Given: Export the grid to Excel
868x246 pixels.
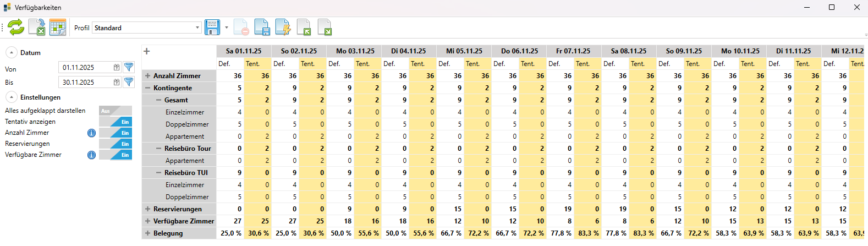Looking at the screenshot, I should [x=37, y=27].
